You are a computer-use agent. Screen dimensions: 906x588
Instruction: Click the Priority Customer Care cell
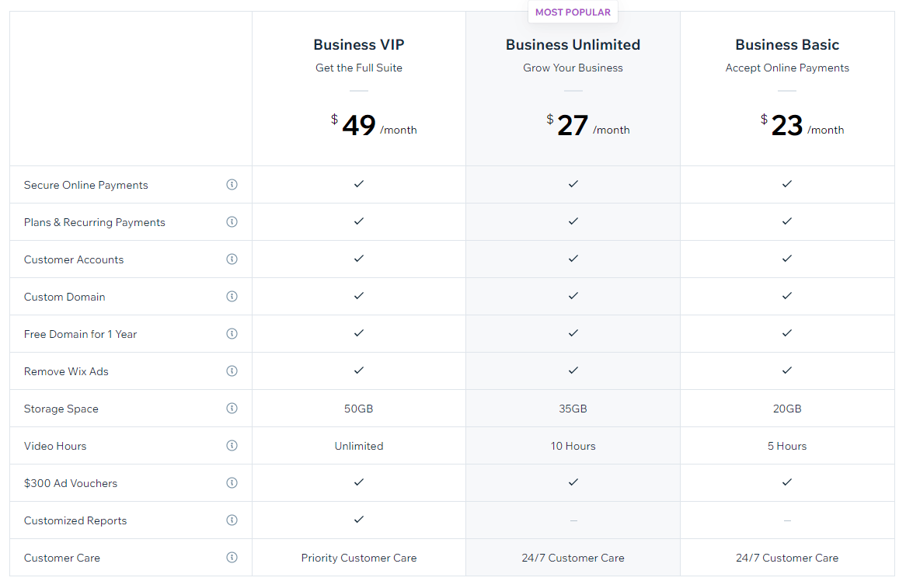[359, 558]
